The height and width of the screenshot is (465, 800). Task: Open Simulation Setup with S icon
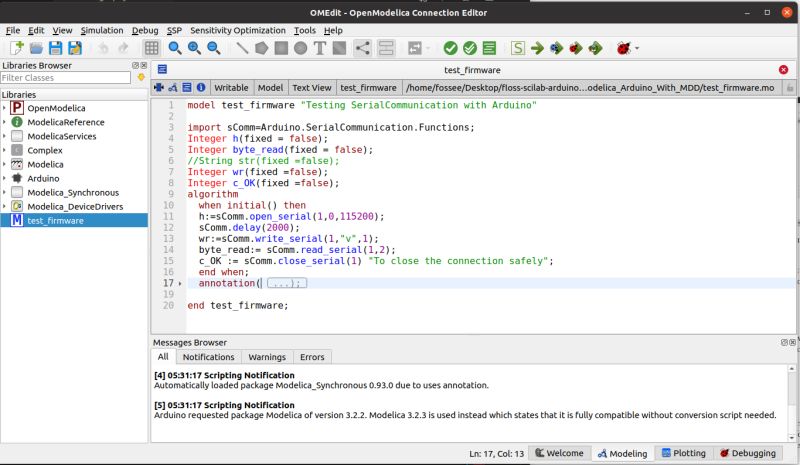(517, 48)
